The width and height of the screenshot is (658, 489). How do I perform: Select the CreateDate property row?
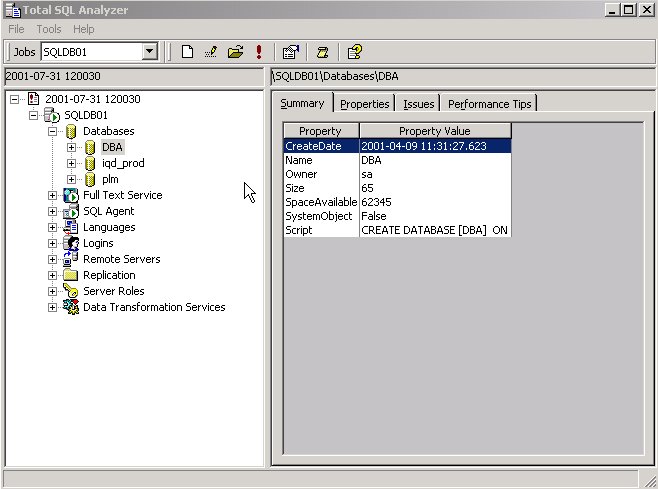coord(397,146)
